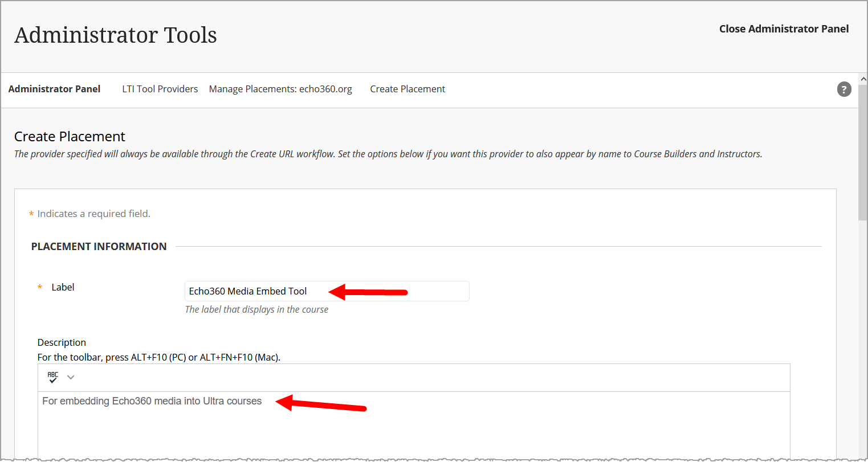This screenshot has height=462, width=868.
Task: Go to Administrator Panel breadcrumb
Action: (x=54, y=89)
